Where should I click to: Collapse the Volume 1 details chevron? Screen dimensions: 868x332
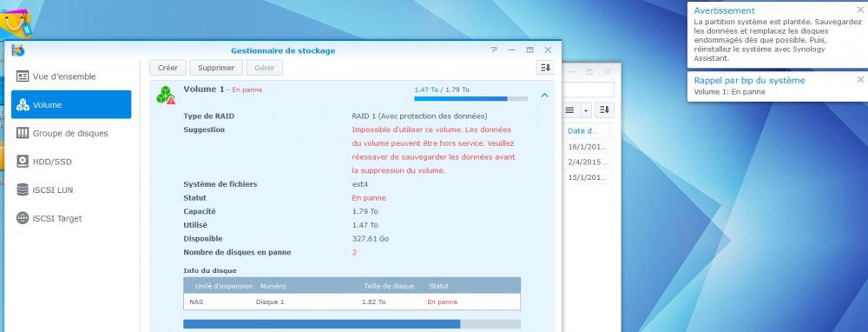tap(545, 96)
